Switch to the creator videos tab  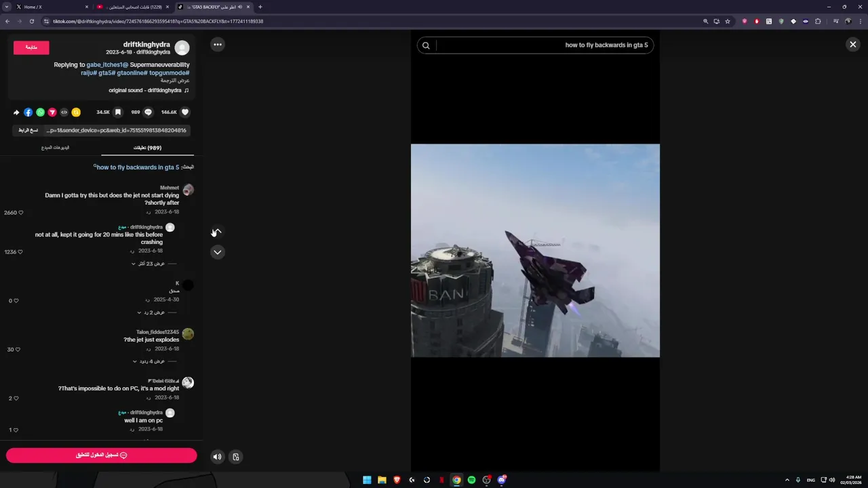55,148
